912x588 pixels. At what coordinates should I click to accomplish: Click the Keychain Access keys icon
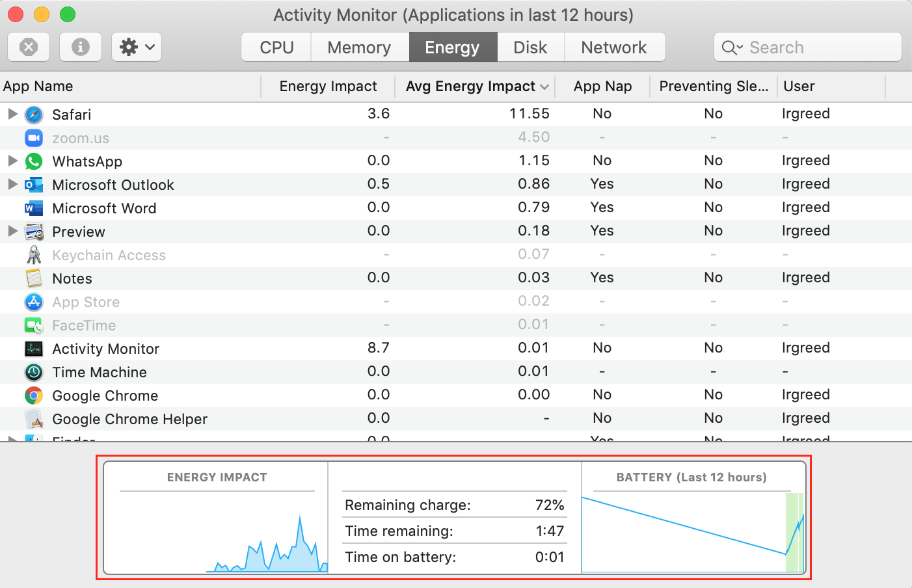pos(34,255)
